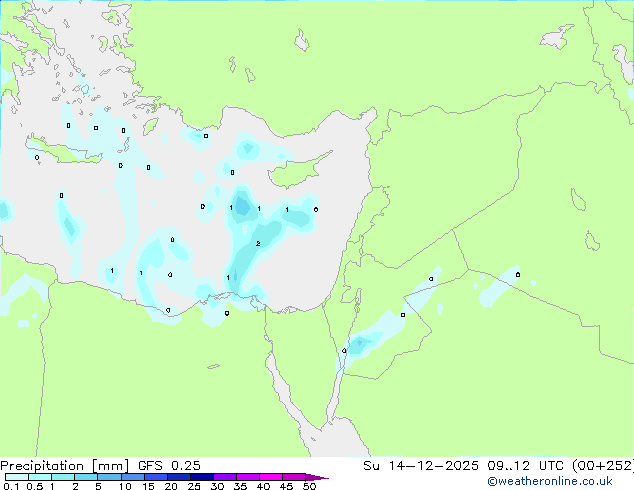Select the 20–25 mm legend color swatch
Viewport: 634px width, 490px height.
(178, 477)
